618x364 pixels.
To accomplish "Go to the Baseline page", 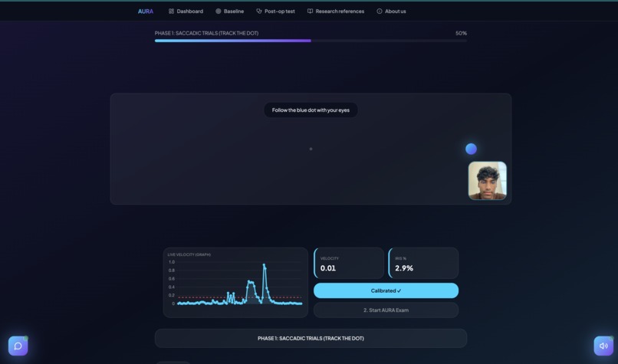I will coord(230,11).
